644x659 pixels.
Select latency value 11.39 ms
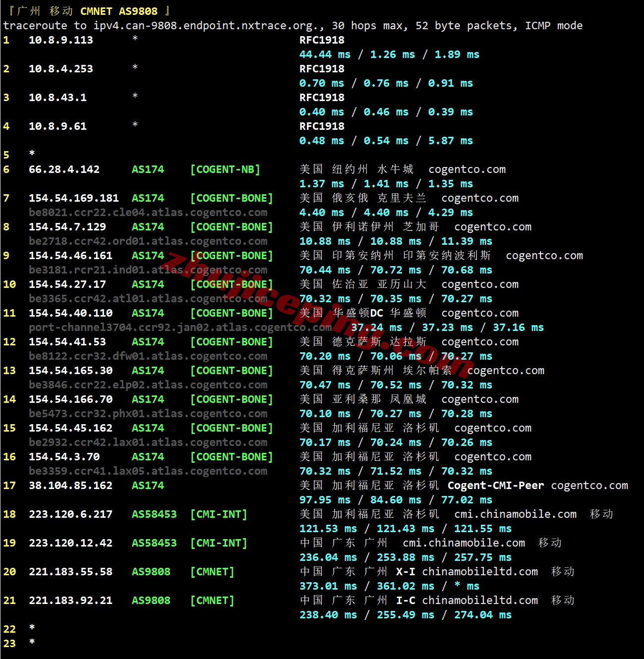[467, 241]
